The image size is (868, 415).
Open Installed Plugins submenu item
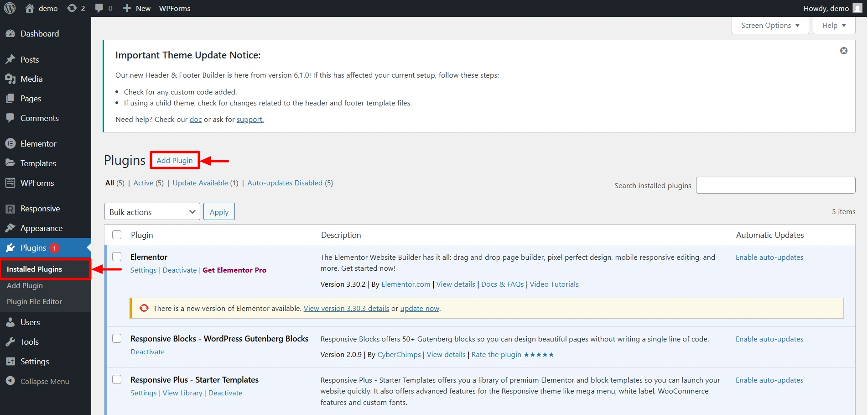pos(34,269)
